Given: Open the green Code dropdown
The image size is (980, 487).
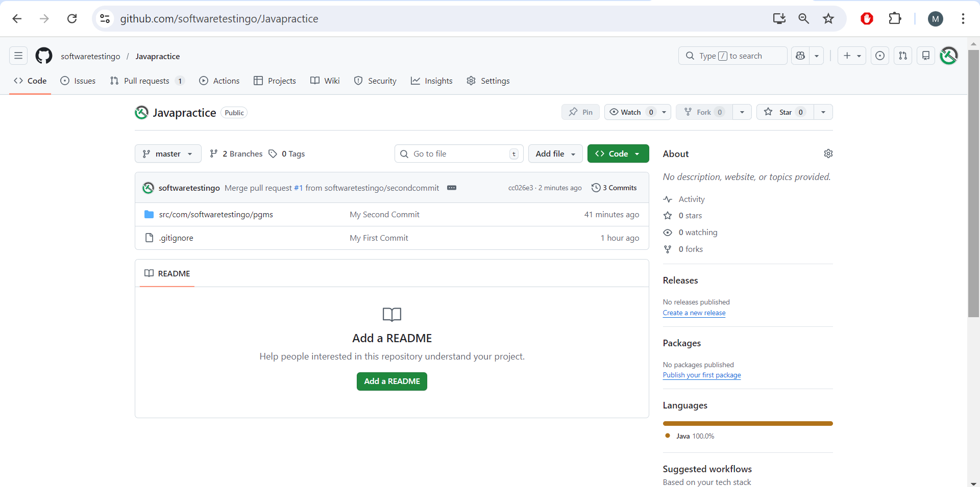Looking at the screenshot, I should [618, 153].
